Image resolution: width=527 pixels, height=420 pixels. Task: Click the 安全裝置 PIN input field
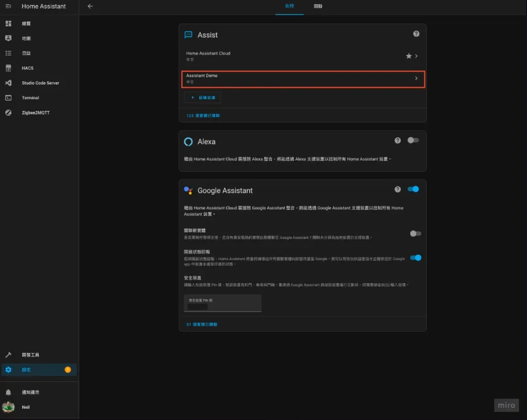(x=222, y=303)
